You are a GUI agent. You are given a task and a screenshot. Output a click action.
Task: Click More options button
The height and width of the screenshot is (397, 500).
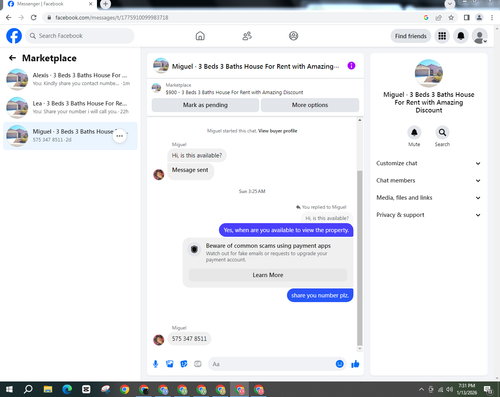(310, 105)
